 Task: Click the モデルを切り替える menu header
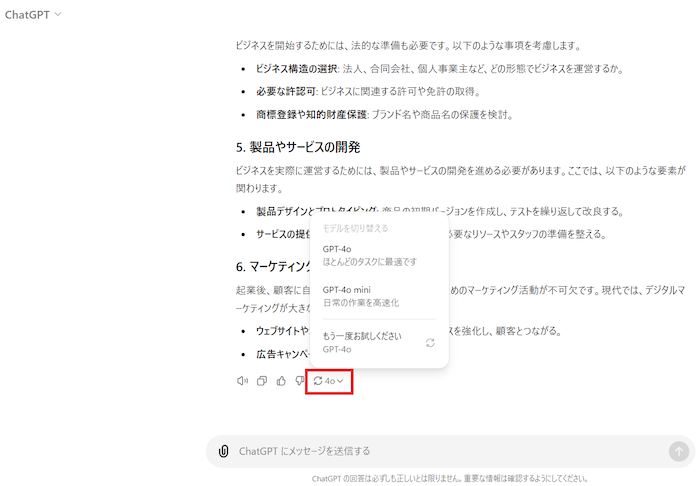tap(355, 228)
